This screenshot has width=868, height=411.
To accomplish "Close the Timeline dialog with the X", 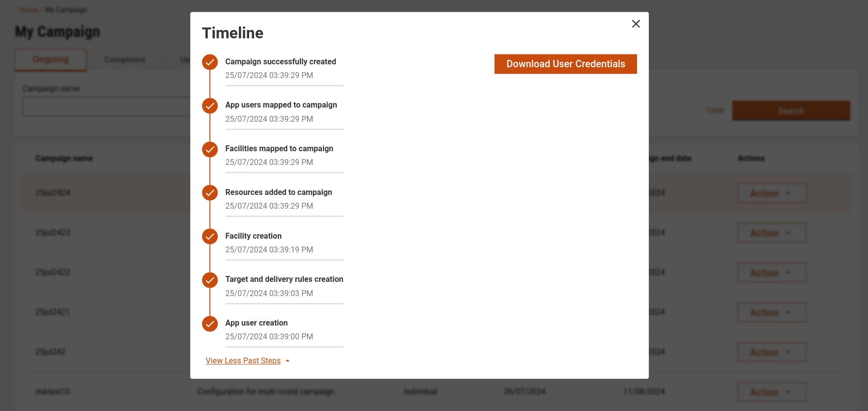I will click(636, 24).
